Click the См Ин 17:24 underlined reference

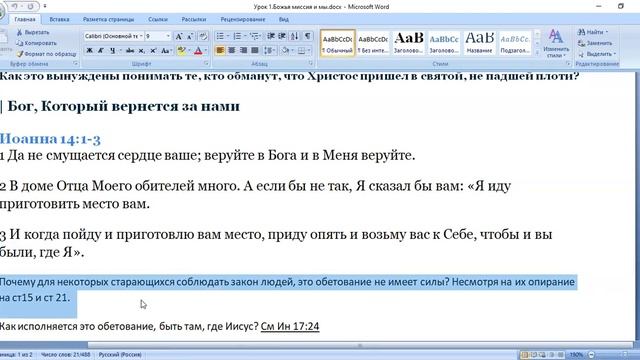click(x=290, y=326)
